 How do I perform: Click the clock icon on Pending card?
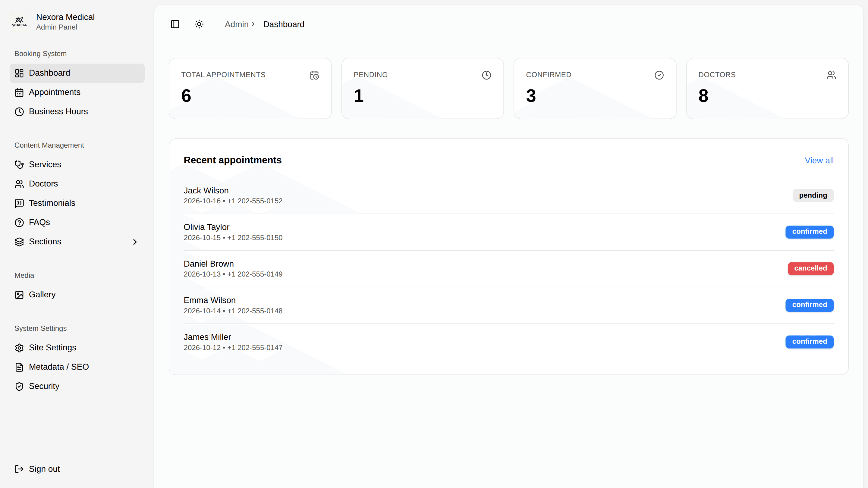coord(486,75)
